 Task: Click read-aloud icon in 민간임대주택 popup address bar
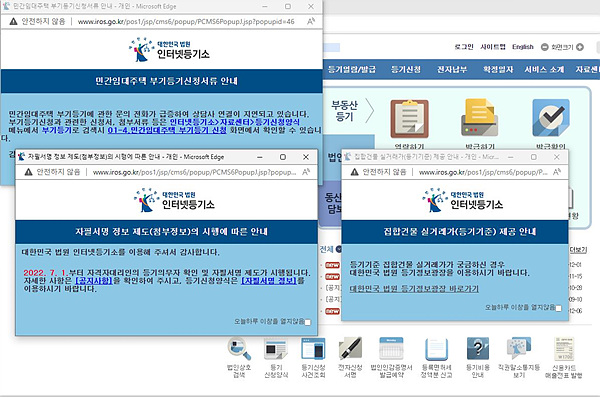coord(311,21)
